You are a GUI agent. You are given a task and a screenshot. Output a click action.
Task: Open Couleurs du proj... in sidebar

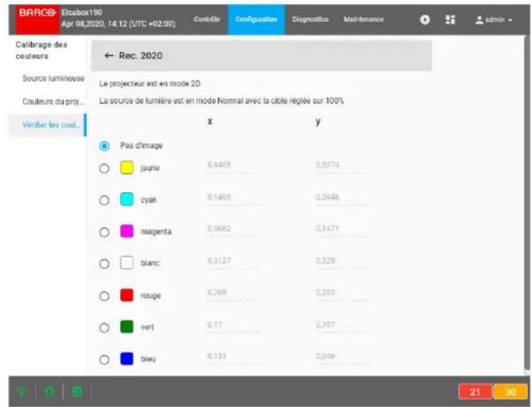coord(53,102)
